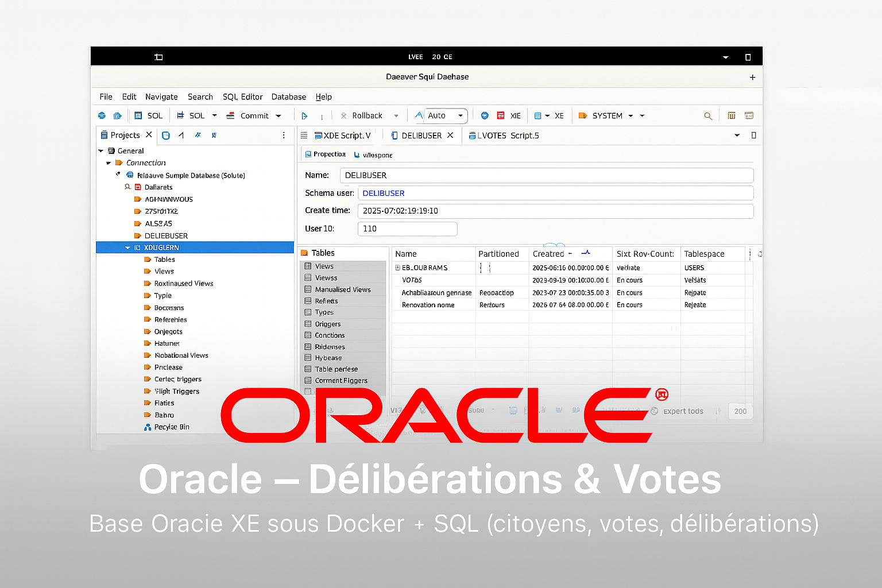
Task: Click into the Name input field
Action: [546, 176]
